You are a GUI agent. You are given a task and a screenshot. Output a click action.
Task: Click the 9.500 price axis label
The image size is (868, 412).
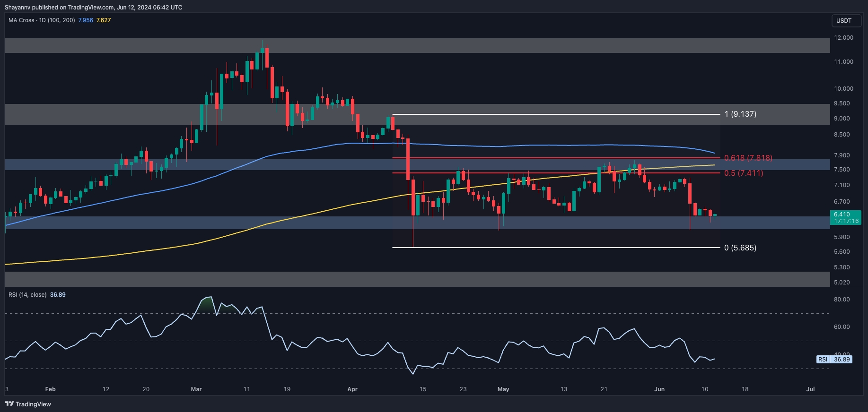(842, 103)
